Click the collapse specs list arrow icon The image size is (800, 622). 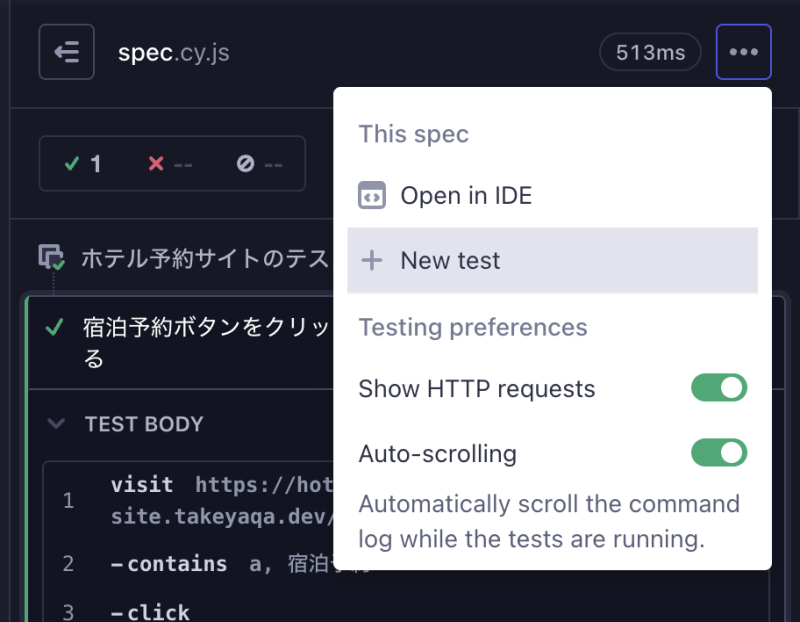point(66,52)
